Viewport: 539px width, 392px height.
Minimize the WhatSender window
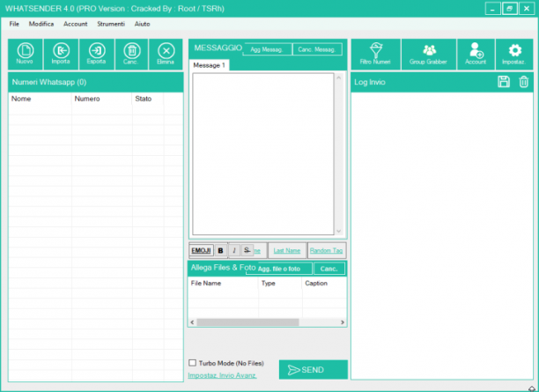point(492,8)
